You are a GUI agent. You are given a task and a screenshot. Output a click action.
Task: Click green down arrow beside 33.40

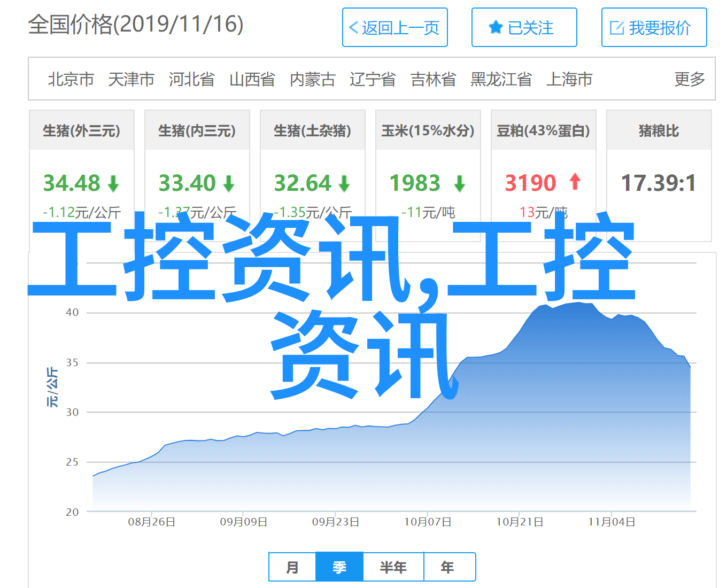pos(229,184)
